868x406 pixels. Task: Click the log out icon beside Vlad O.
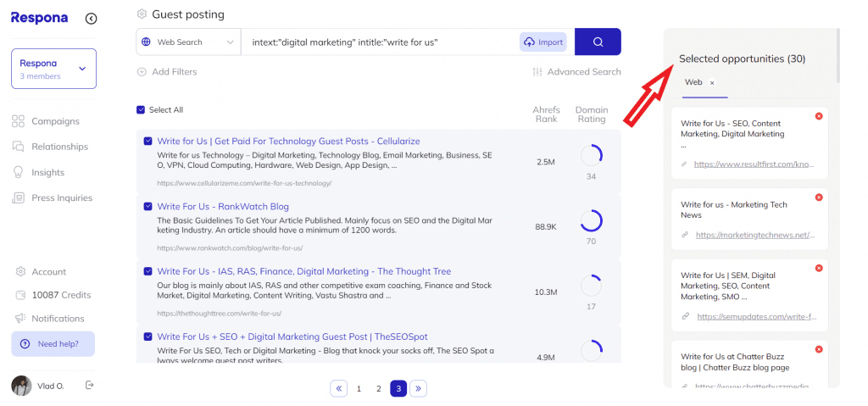(x=90, y=385)
